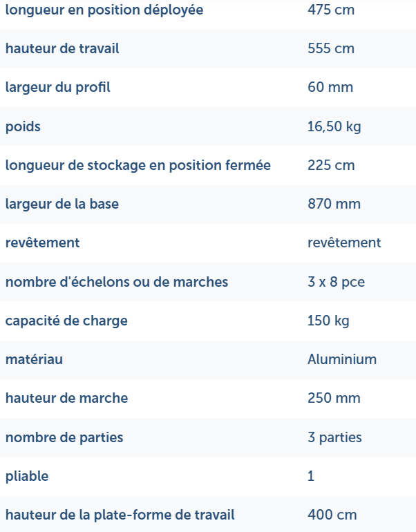Click the "hauteur de travail" row label

[62, 48]
